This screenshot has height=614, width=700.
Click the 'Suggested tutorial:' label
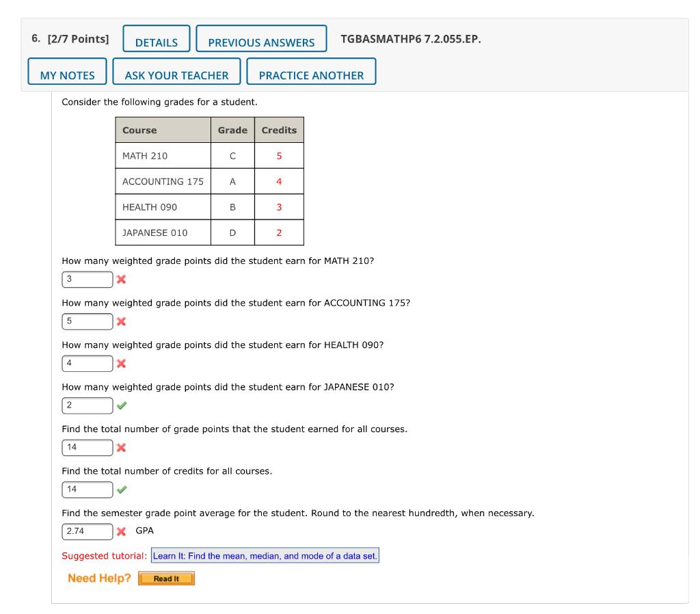(x=105, y=556)
